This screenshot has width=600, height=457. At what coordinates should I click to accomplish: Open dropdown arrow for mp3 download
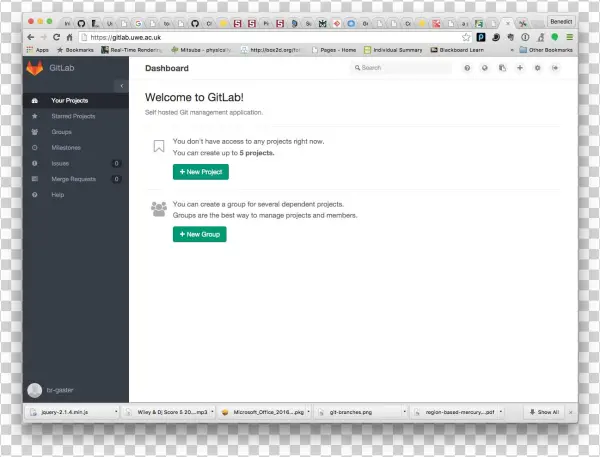tap(212, 412)
